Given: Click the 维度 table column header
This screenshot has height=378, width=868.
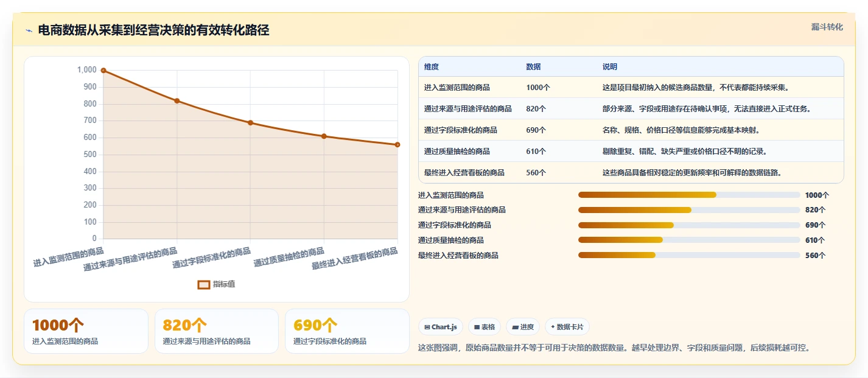Looking at the screenshot, I should [432, 66].
